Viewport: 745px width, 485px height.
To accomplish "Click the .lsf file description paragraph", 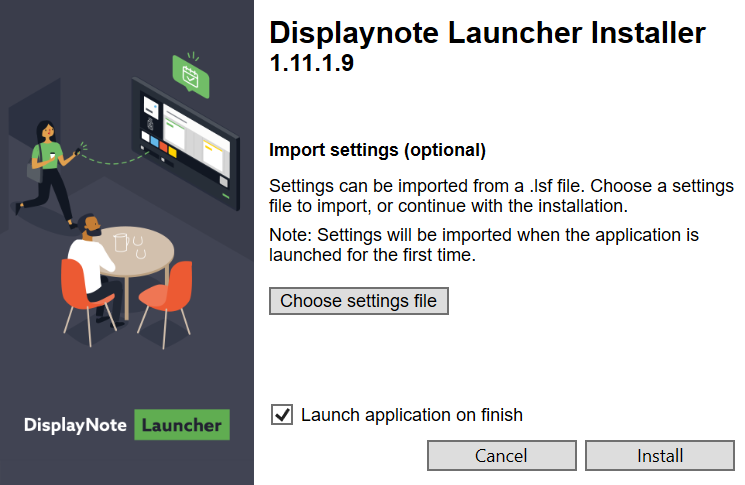I will coord(501,196).
